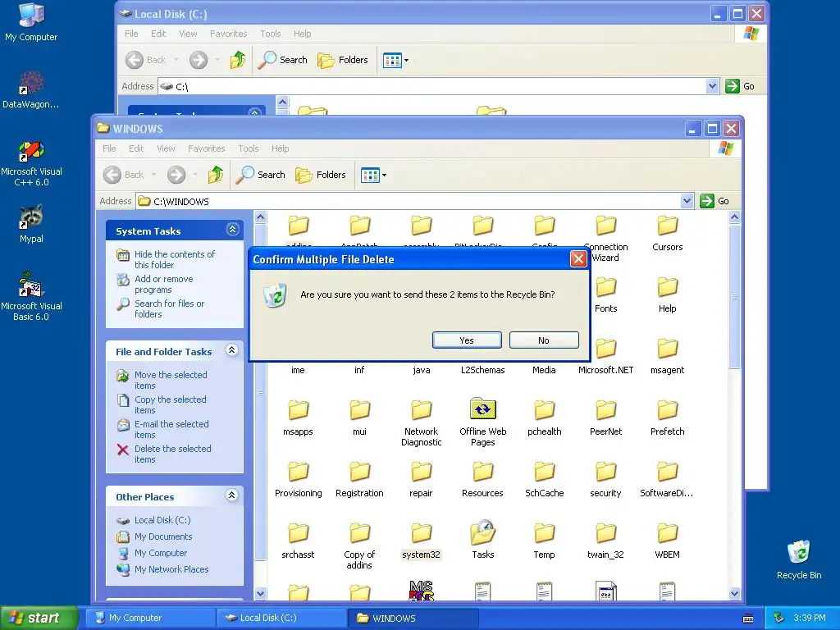Select the repair folder
Image resolution: width=840 pixels, height=630 pixels.
pyautogui.click(x=421, y=479)
